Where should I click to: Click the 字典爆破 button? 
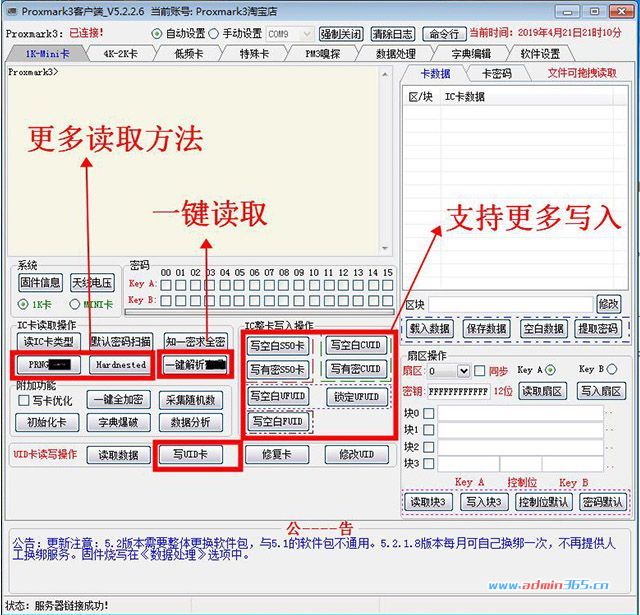pyautogui.click(x=118, y=422)
